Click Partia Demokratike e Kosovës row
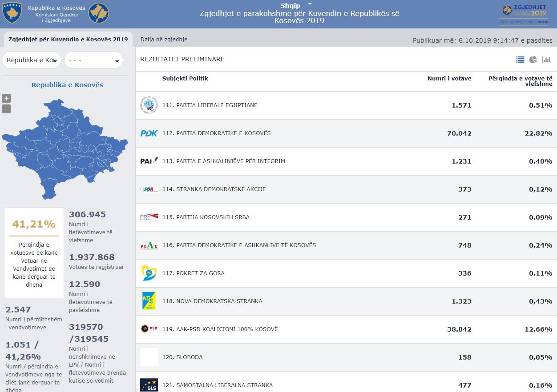The height and width of the screenshot is (392, 557). click(x=223, y=133)
